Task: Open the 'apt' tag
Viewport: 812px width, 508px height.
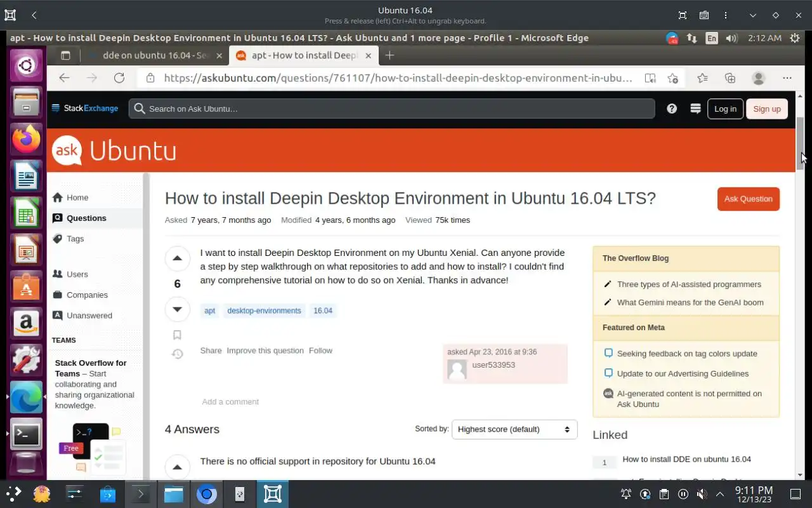Action: [210, 311]
